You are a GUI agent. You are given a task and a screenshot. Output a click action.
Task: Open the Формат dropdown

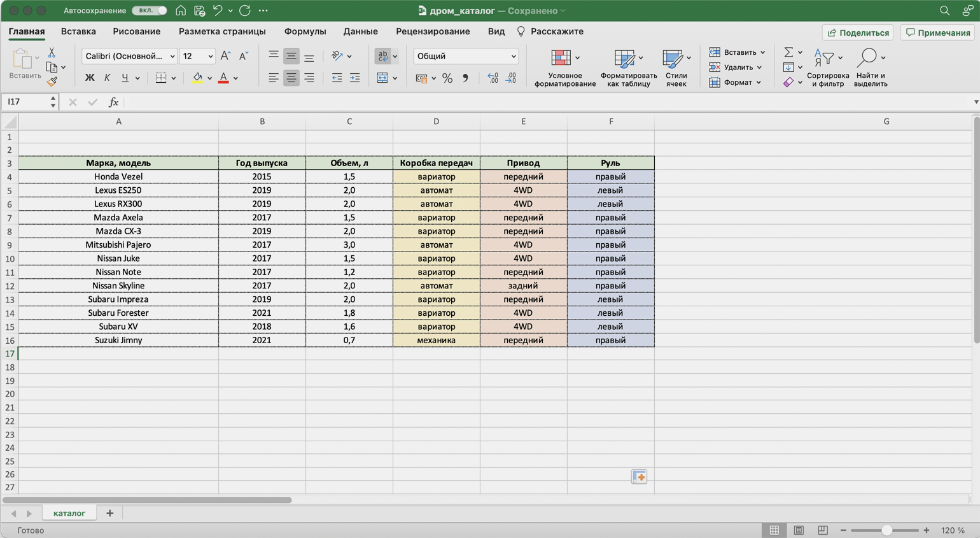click(735, 82)
